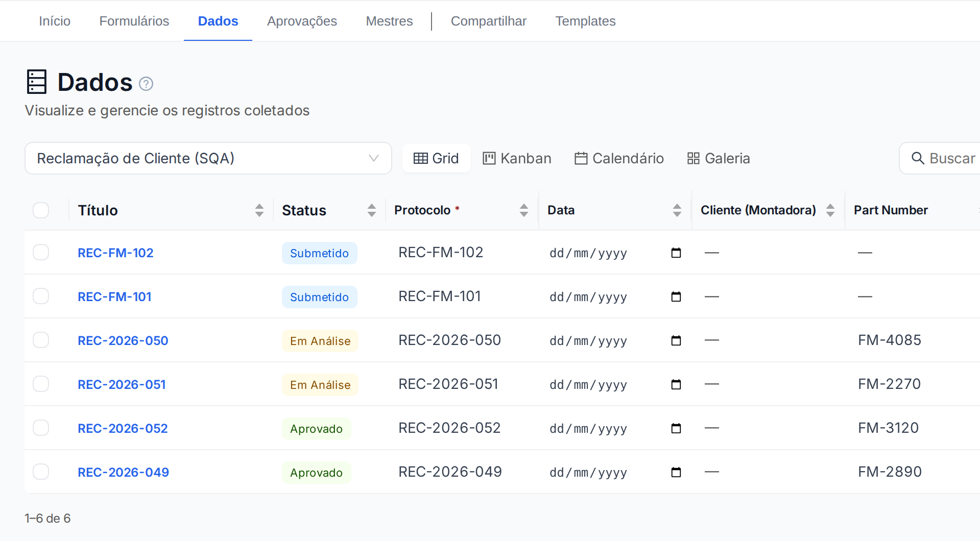Click part number FM-2890 cell

click(x=890, y=472)
